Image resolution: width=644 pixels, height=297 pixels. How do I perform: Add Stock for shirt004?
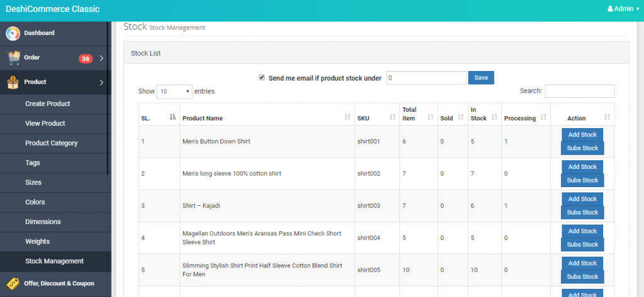click(582, 231)
